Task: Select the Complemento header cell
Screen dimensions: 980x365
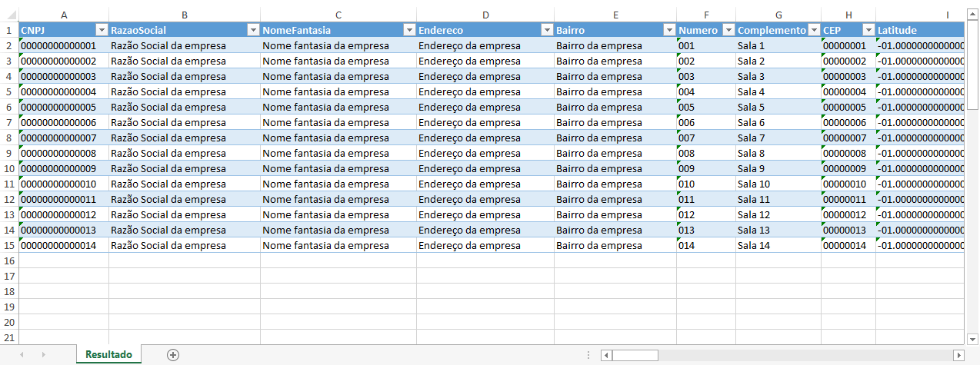Action: click(x=771, y=30)
